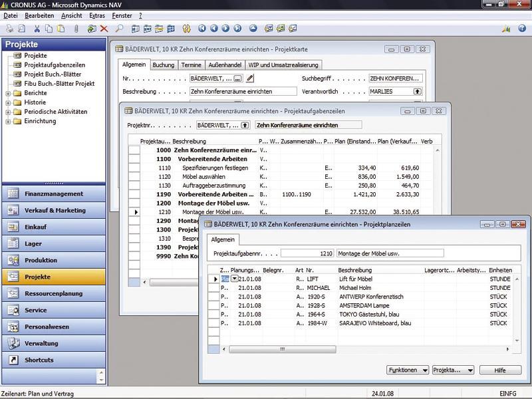Click the Table Filter toolbar icon

[147, 29]
